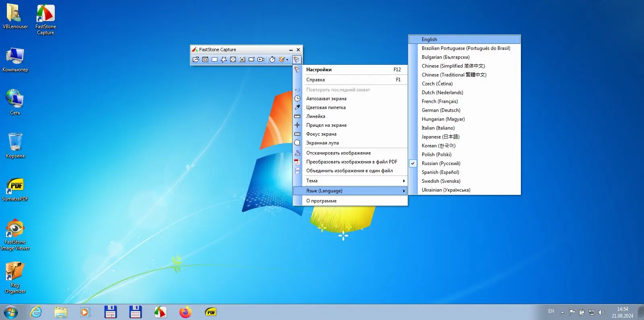This screenshot has width=644, height=320.
Task: Select Цветовая пипетка menu entry
Action: click(326, 107)
